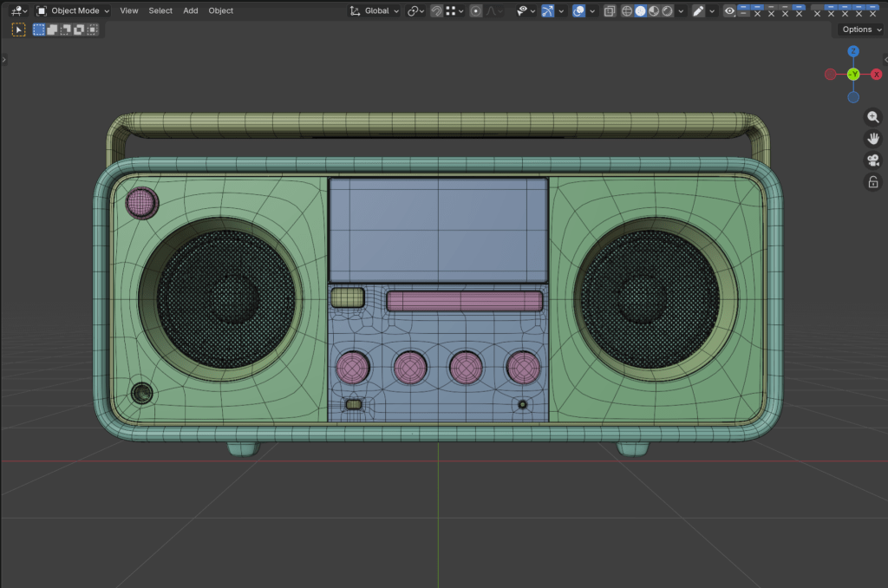This screenshot has height=588, width=888.
Task: Toggle X-ray view in header
Action: coord(609,11)
